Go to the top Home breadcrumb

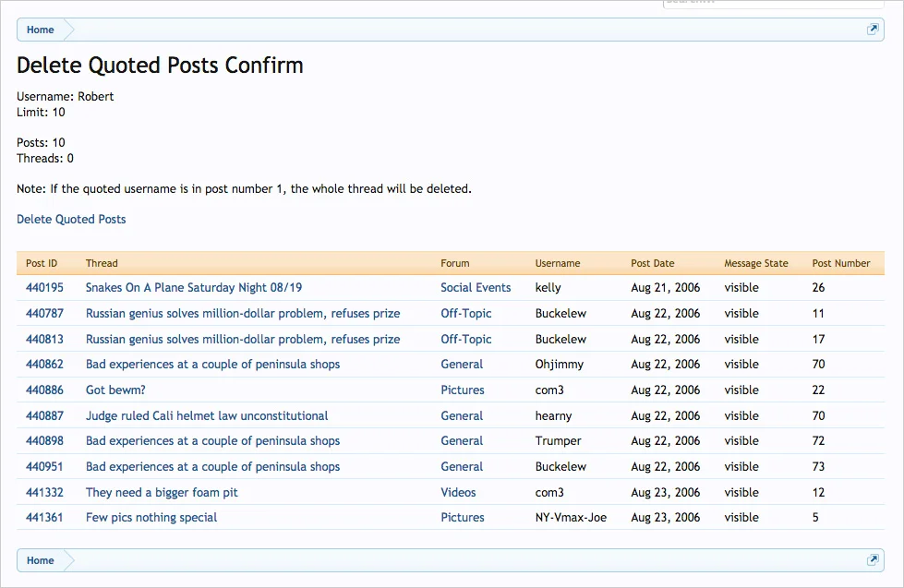point(41,30)
